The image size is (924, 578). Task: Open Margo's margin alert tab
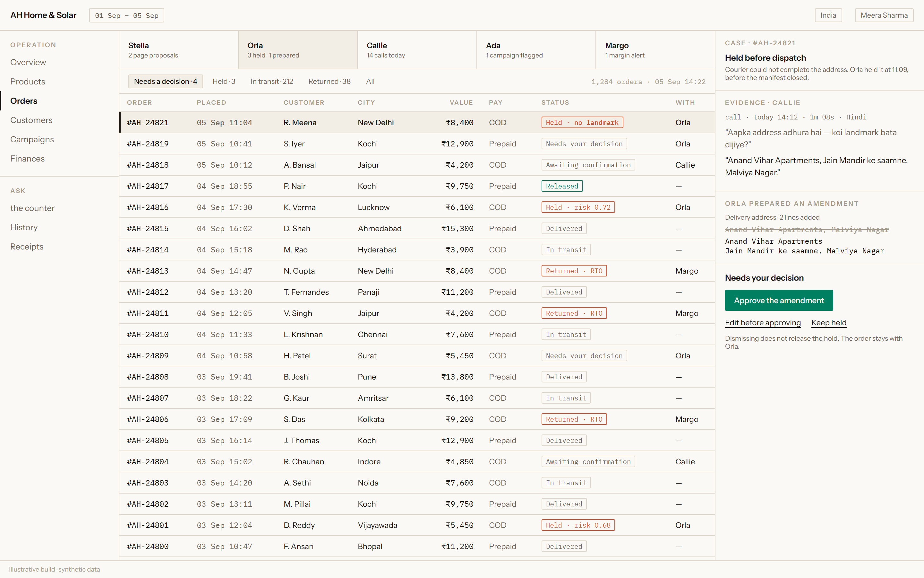pos(655,50)
